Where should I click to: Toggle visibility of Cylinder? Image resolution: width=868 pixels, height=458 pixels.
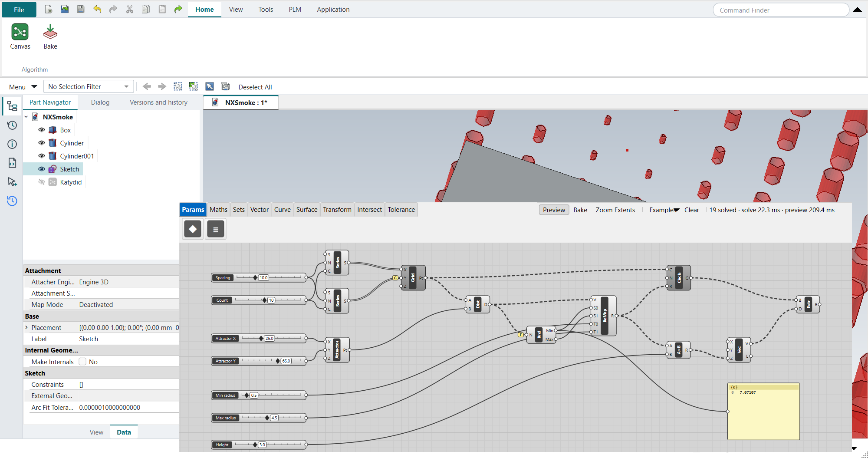coord(42,143)
